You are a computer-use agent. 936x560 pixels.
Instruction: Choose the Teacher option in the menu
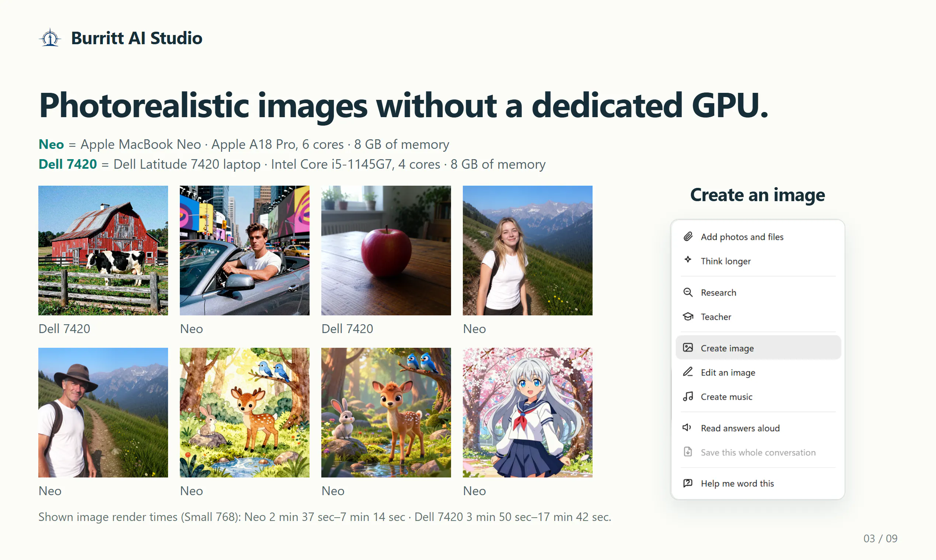point(758,316)
